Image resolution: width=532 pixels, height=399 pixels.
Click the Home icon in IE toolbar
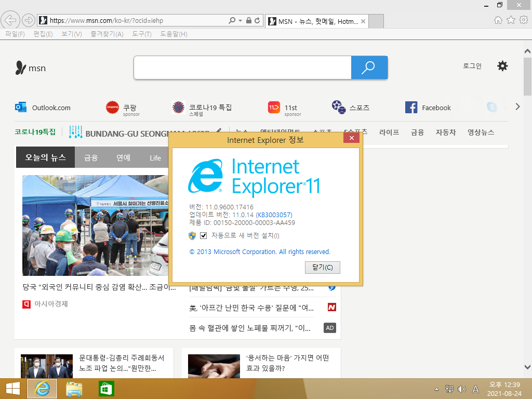[498, 20]
